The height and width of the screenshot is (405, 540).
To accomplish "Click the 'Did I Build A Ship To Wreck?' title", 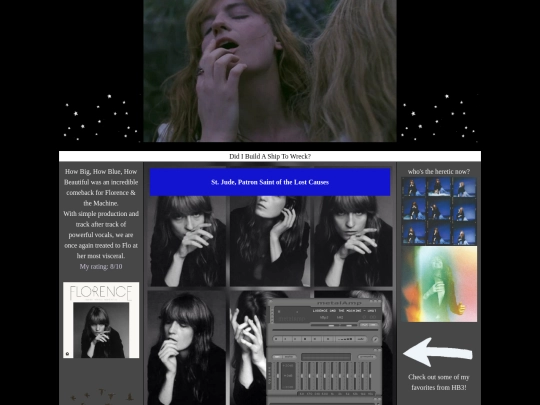I will point(270,156).
